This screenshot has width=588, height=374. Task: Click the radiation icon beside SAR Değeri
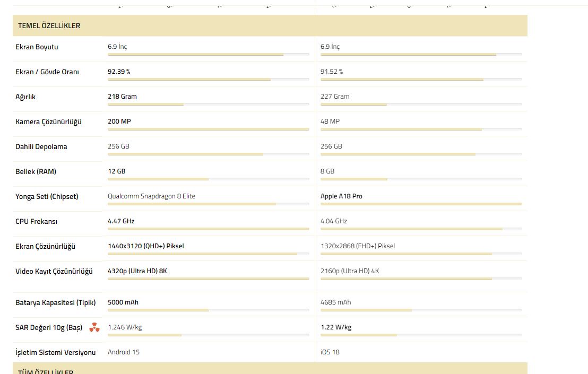[x=94, y=327]
